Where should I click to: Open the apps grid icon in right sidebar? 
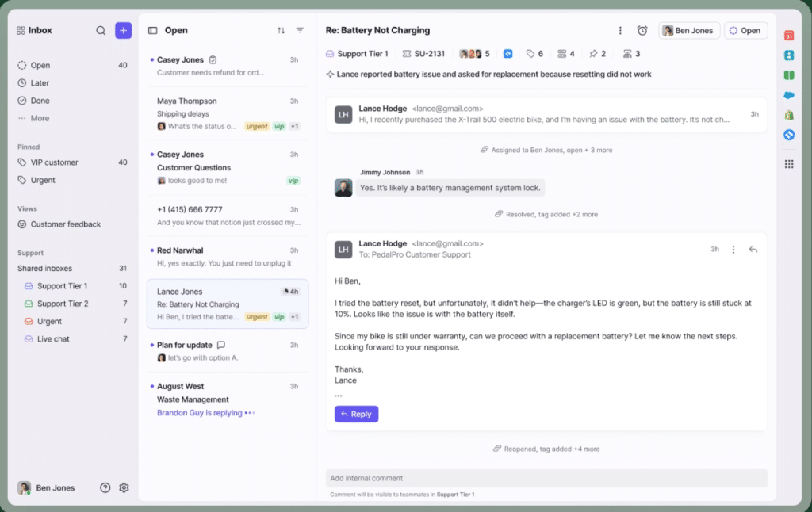pyautogui.click(x=789, y=164)
